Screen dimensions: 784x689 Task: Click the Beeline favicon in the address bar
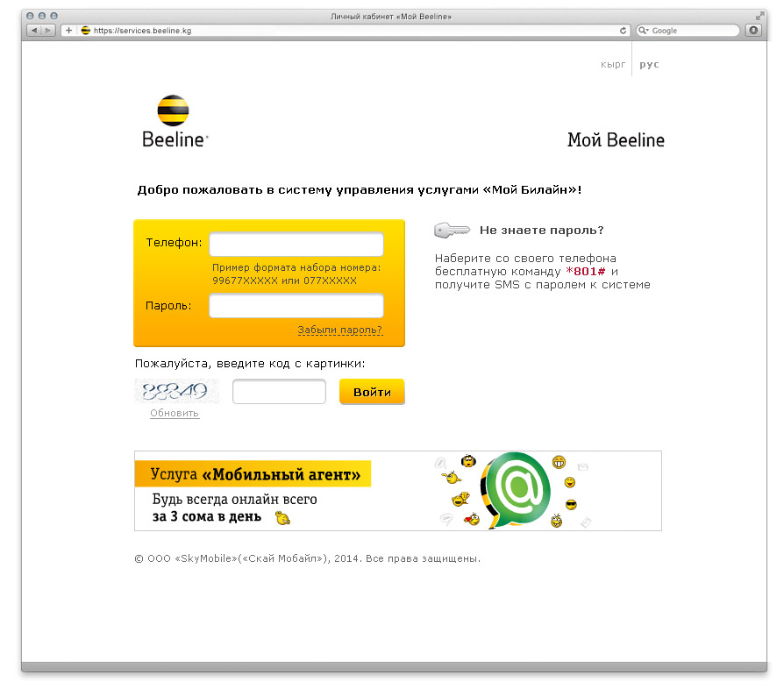coord(85,31)
